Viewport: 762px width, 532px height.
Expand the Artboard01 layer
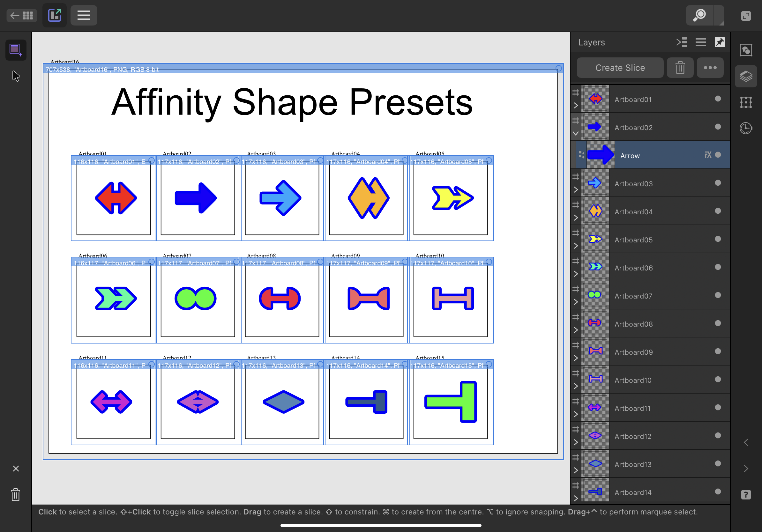576,106
